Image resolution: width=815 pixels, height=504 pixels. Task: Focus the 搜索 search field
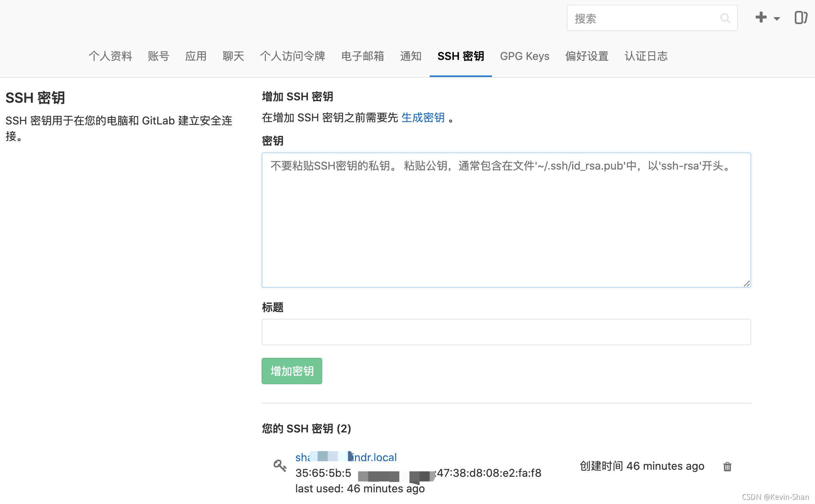pyautogui.click(x=652, y=18)
